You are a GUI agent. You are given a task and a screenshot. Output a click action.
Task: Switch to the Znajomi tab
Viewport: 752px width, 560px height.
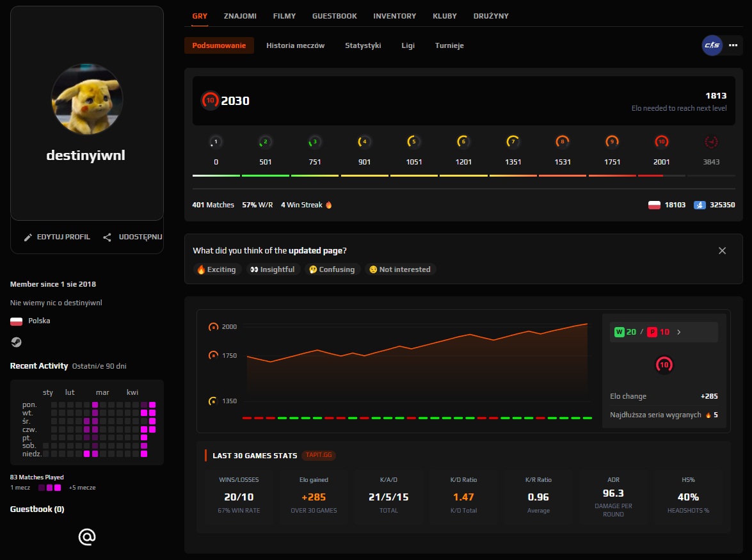[240, 16]
